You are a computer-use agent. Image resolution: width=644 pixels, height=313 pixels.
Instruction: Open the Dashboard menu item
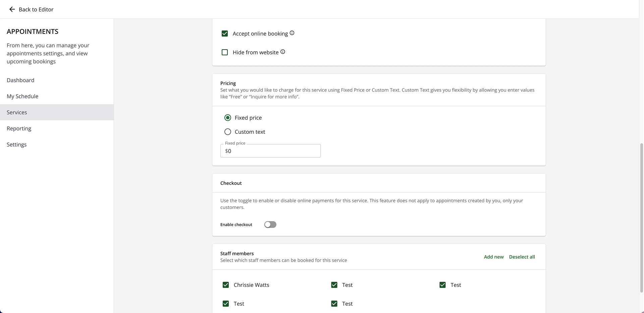click(x=20, y=80)
